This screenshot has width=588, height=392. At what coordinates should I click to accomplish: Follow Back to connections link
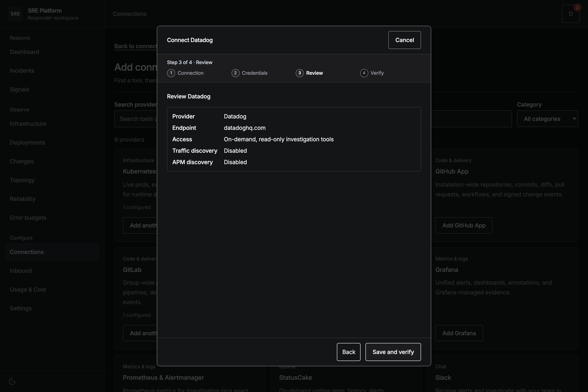tap(136, 46)
